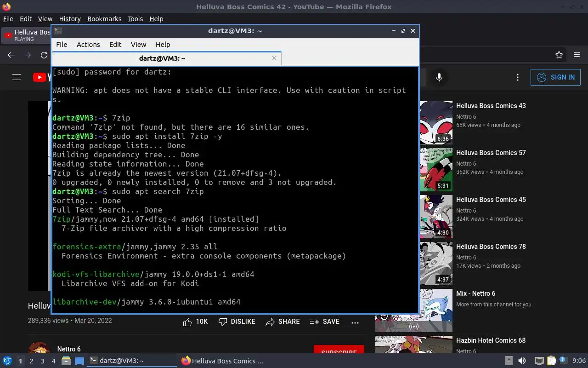Bookmark page with star icon

[559, 55]
